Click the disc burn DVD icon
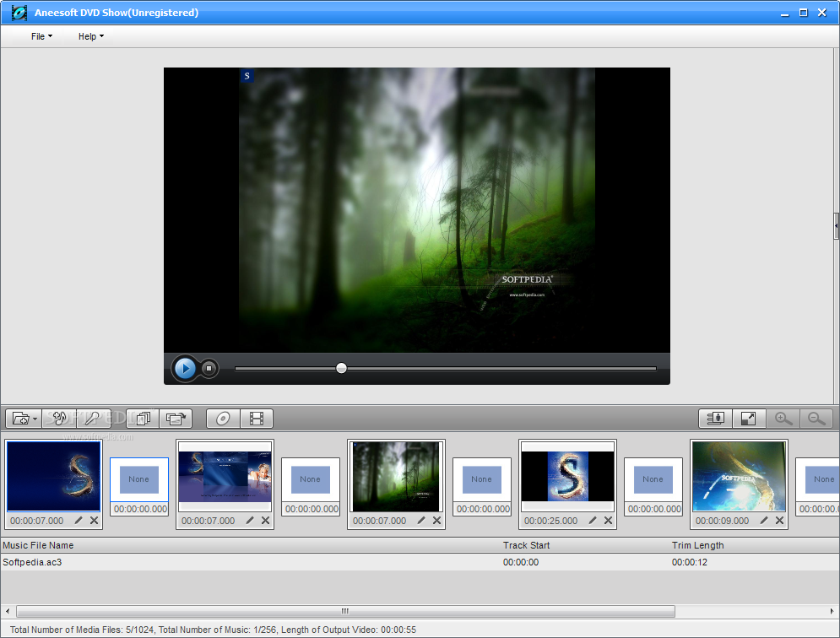Image resolution: width=840 pixels, height=638 pixels. [x=223, y=419]
